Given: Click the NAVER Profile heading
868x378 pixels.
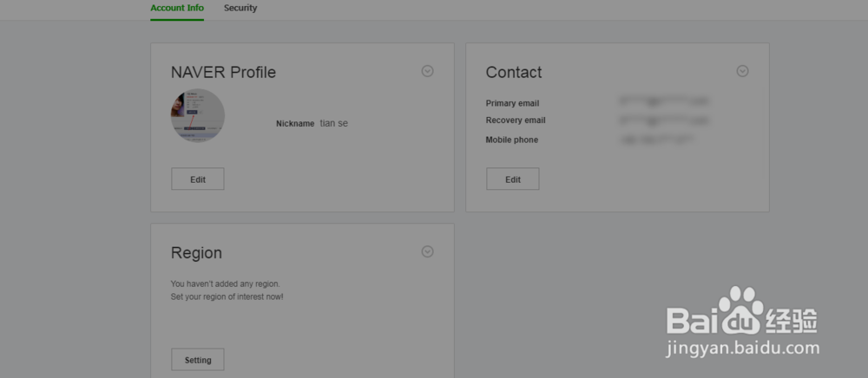Looking at the screenshot, I should [223, 72].
